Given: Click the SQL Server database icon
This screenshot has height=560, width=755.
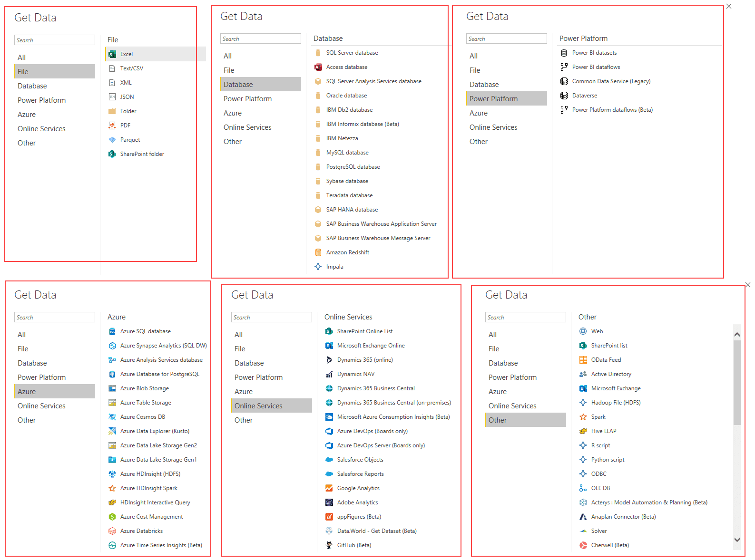Looking at the screenshot, I should pyautogui.click(x=318, y=53).
